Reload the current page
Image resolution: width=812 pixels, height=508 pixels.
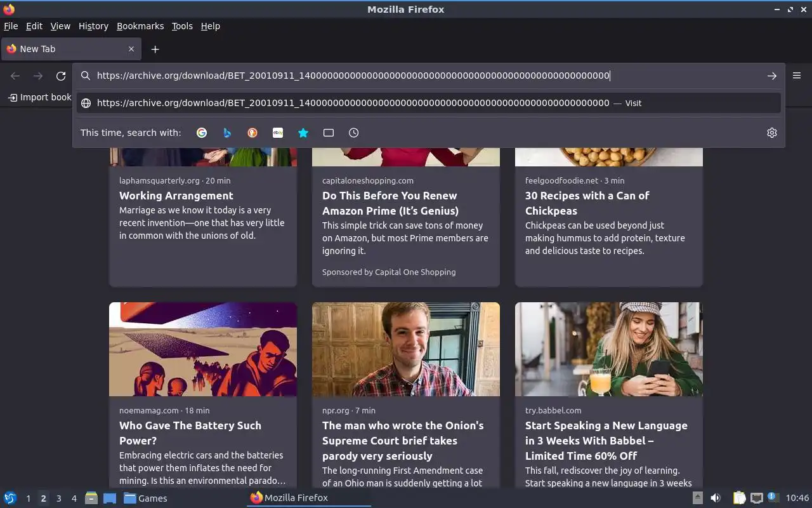pos(61,76)
